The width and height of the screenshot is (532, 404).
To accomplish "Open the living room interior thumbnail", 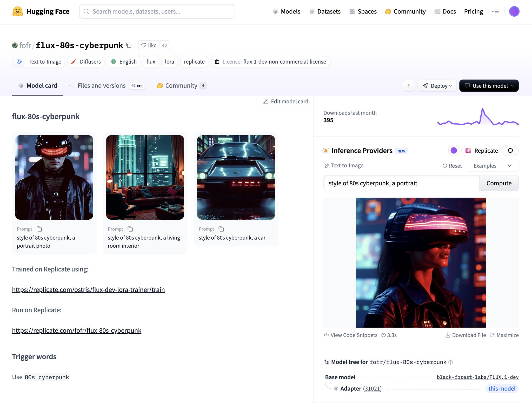I will tap(145, 177).
